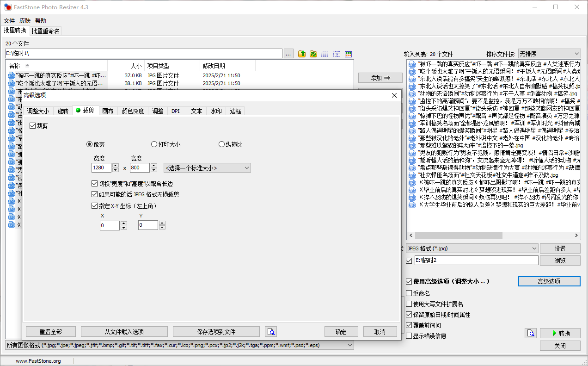Click 设置 button next to format
The image size is (588, 366).
560,248
